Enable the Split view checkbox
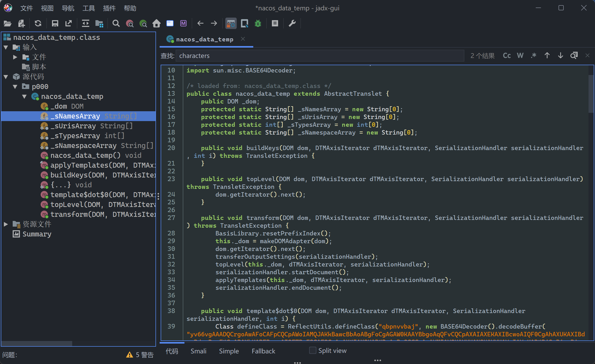This screenshot has width=595, height=364. pyautogui.click(x=313, y=351)
